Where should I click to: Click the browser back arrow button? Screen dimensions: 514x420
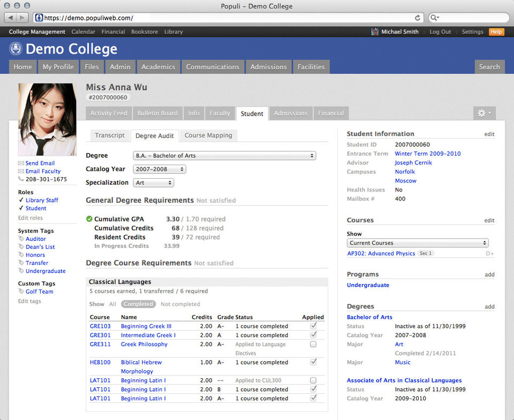tap(10, 18)
